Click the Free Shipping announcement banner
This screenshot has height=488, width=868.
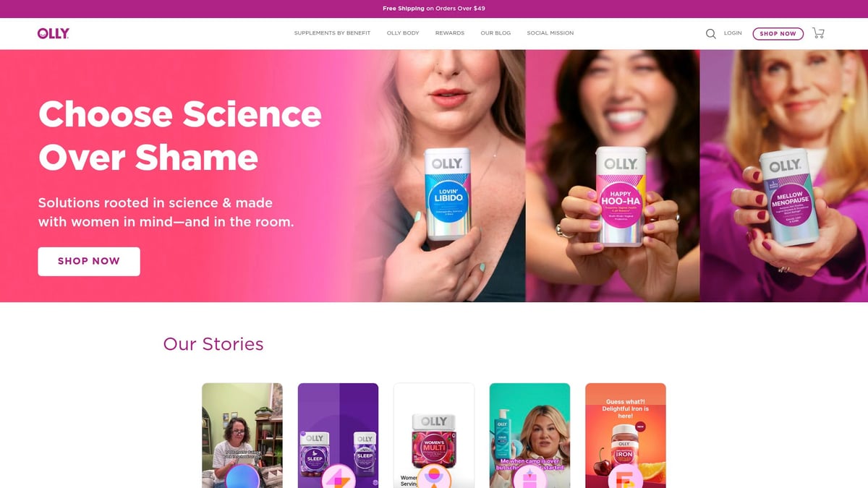point(434,9)
